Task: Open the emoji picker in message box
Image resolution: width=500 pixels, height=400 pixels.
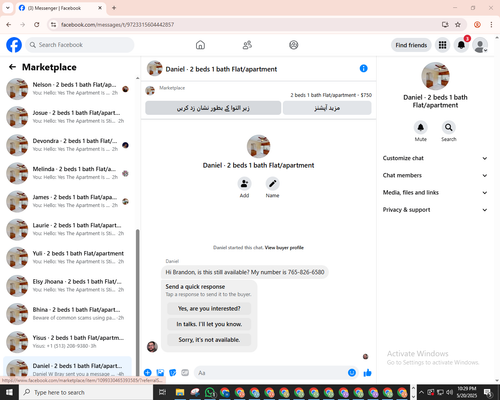Action: point(352,373)
